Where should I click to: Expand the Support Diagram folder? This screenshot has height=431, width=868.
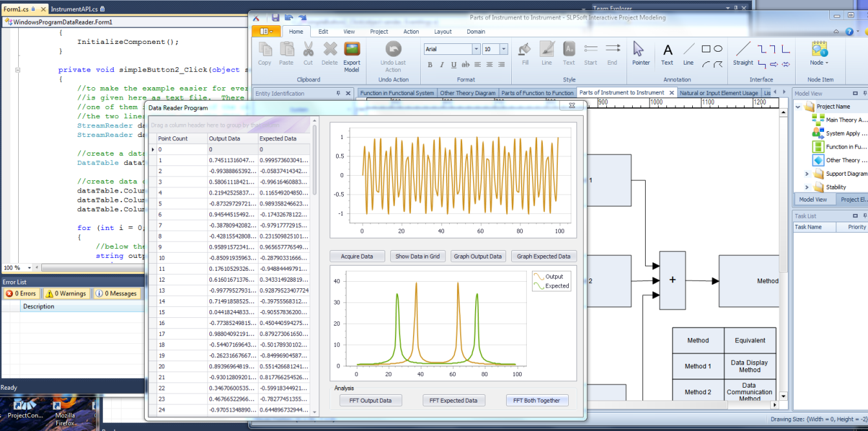tap(807, 174)
